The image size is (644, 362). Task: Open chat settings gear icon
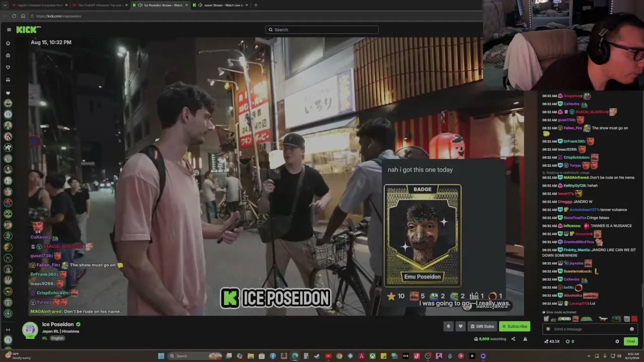point(617,341)
